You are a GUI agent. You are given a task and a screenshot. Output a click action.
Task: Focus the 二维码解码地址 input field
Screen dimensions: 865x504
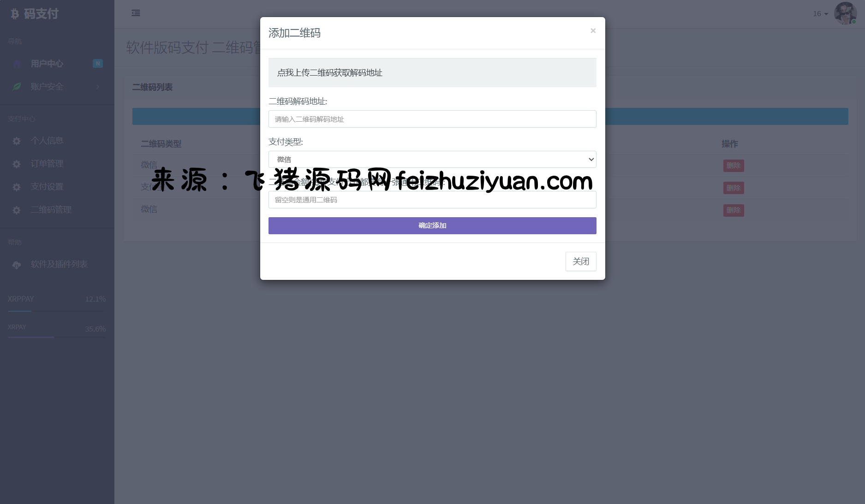pyautogui.click(x=432, y=119)
